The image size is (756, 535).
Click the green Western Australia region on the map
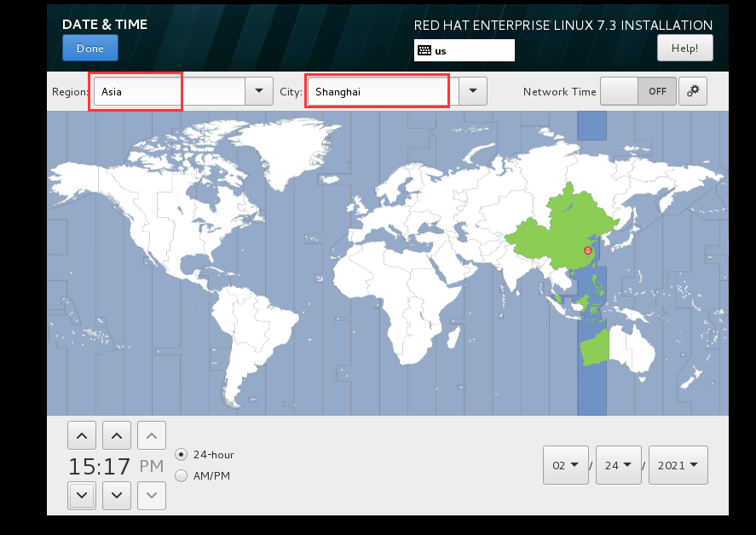595,348
